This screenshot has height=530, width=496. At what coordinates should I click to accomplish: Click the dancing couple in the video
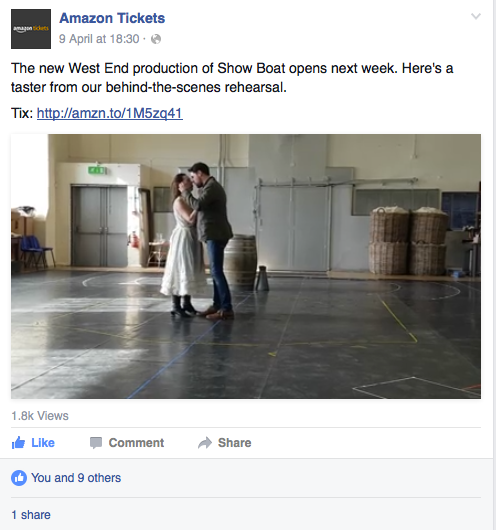[x=198, y=241]
